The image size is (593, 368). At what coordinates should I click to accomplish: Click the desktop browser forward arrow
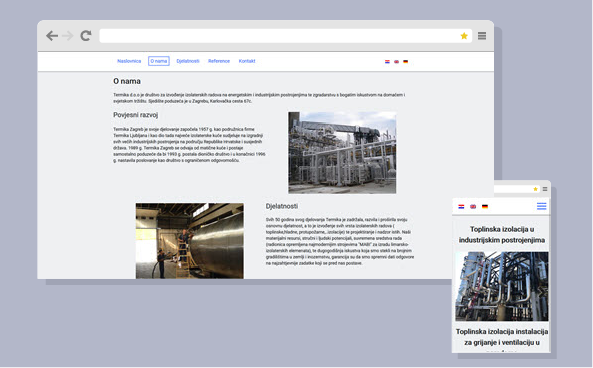(68, 36)
